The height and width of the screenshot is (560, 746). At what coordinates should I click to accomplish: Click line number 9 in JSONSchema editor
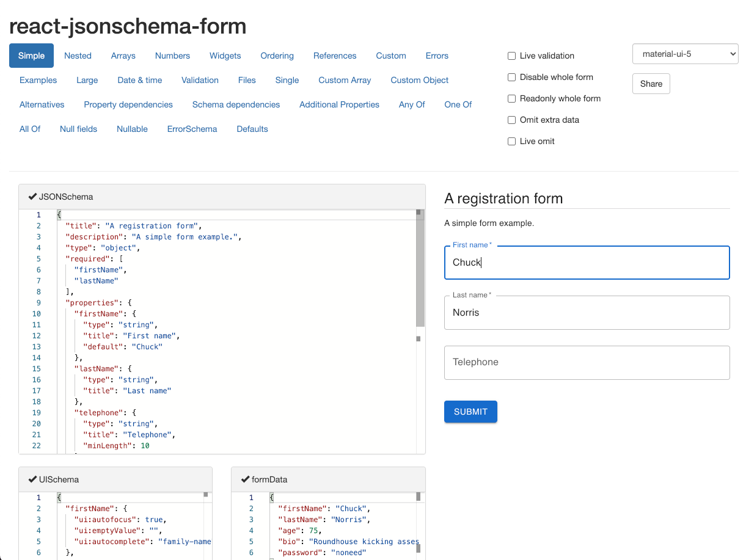[38, 303]
